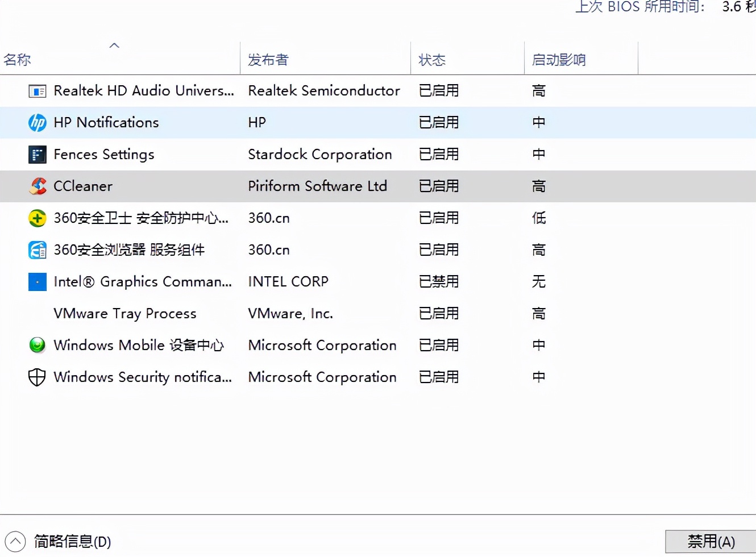Collapse details via 简略信息 arrow icon
This screenshot has width=756, height=557.
(15, 542)
